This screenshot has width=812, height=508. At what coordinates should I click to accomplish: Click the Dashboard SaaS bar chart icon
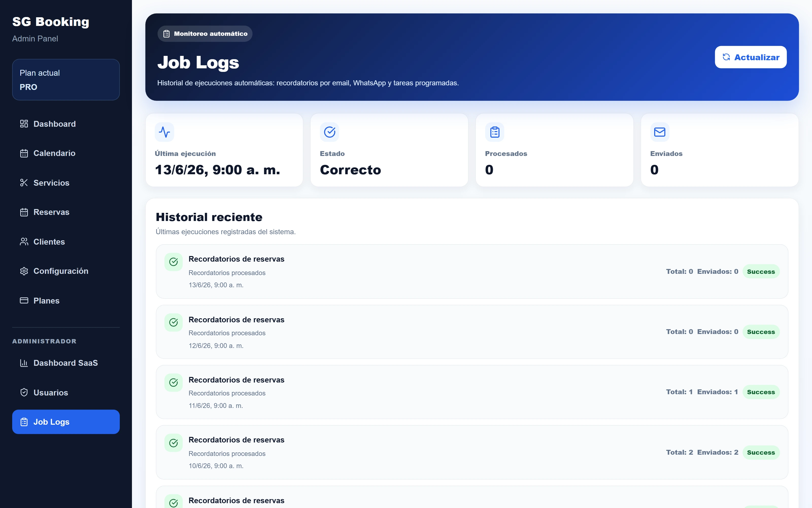click(x=24, y=363)
